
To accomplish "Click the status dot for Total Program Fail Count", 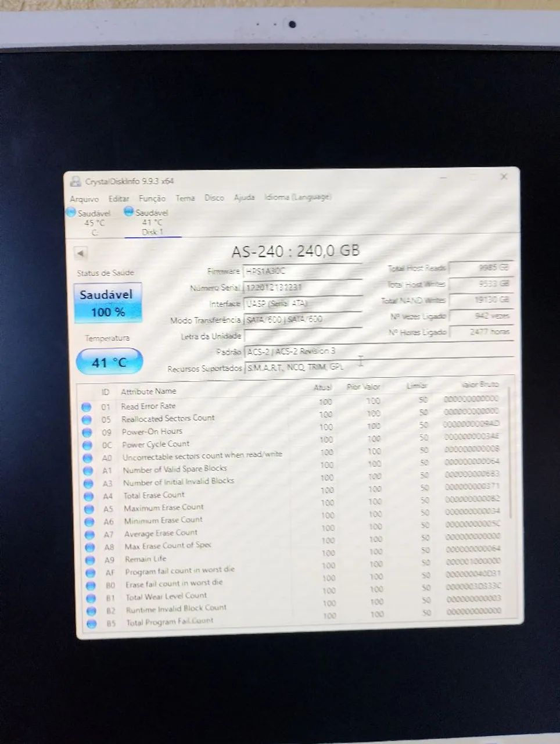I will [92, 624].
